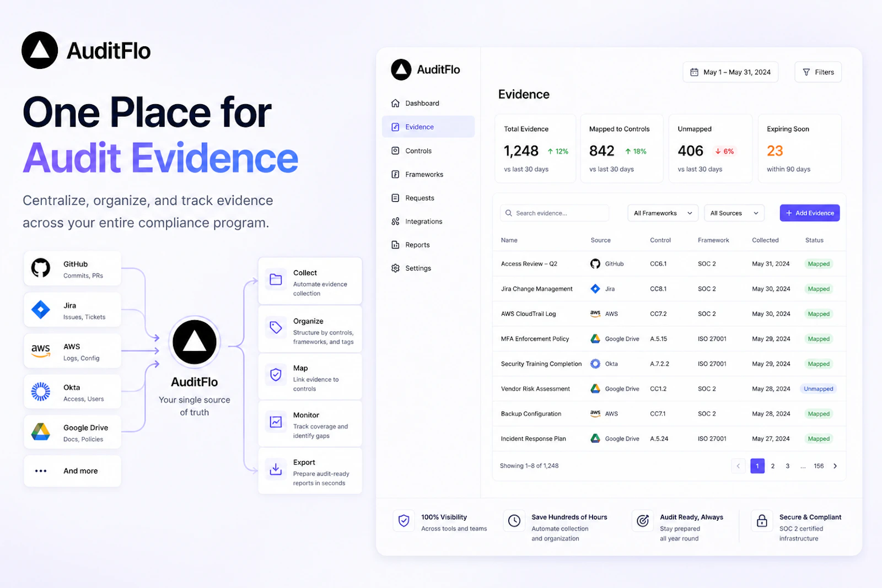
Task: Click Google Drive icon in MFA Enforcement Policy row
Action: [x=595, y=339]
